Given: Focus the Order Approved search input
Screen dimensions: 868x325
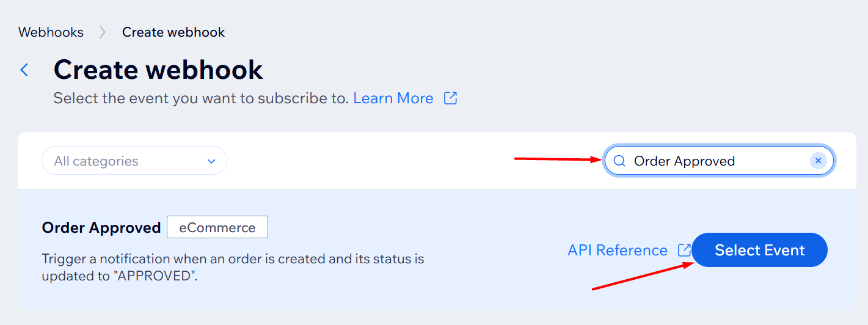Looking at the screenshot, I should (x=715, y=161).
